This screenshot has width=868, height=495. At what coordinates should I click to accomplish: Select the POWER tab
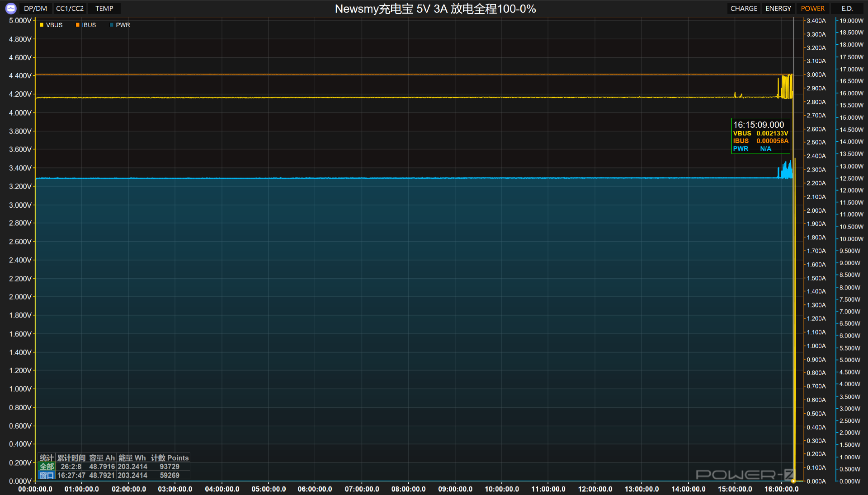pos(812,9)
